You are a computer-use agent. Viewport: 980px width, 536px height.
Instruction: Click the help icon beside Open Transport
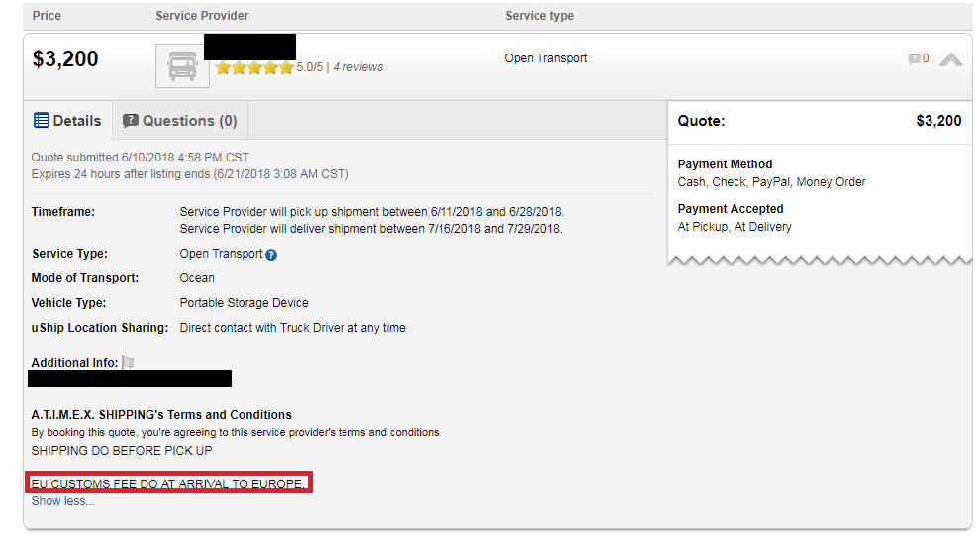click(x=271, y=255)
